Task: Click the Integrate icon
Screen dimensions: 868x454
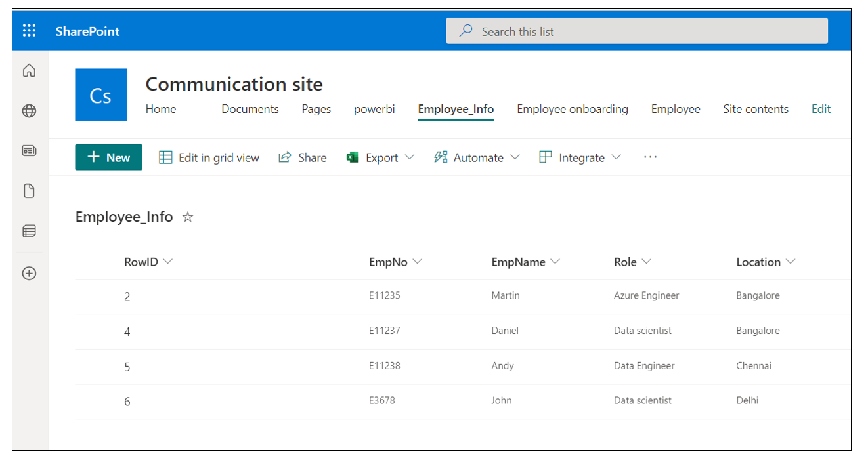Action: point(546,157)
